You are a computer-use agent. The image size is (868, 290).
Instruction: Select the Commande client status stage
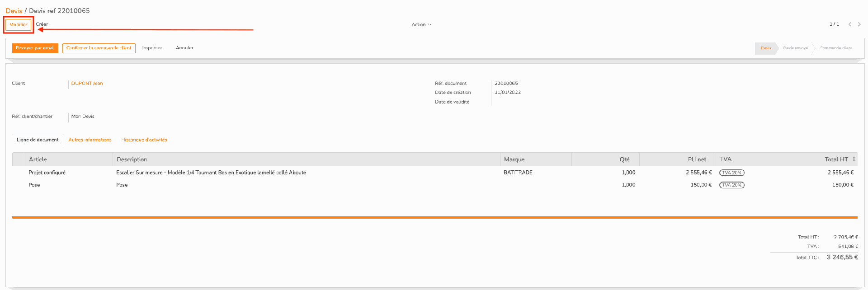(836, 48)
